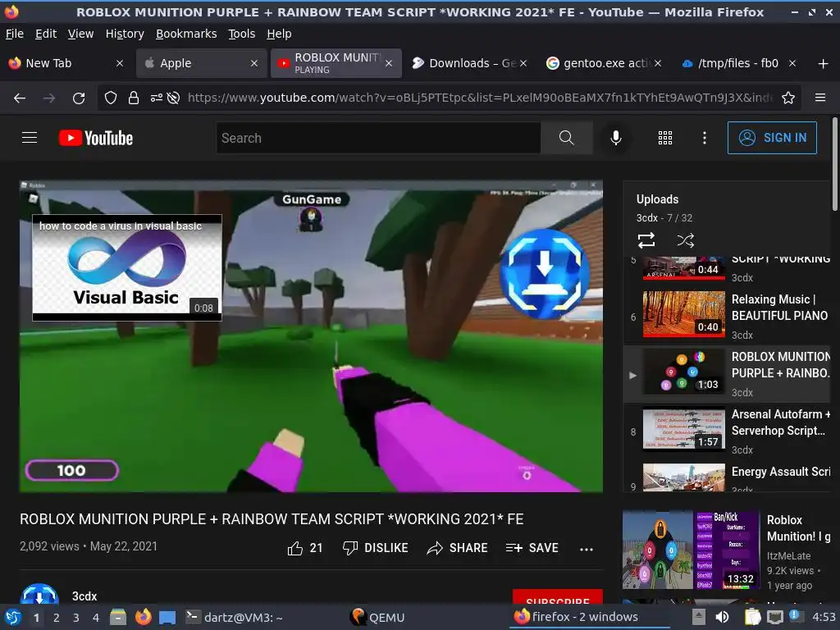Open the QEMU taskbar entry

(377, 618)
